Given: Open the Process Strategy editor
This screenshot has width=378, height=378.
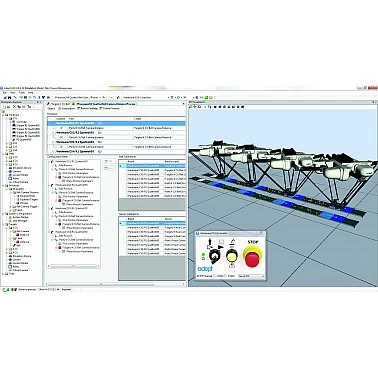Looking at the screenshot, I should [x=88, y=108].
